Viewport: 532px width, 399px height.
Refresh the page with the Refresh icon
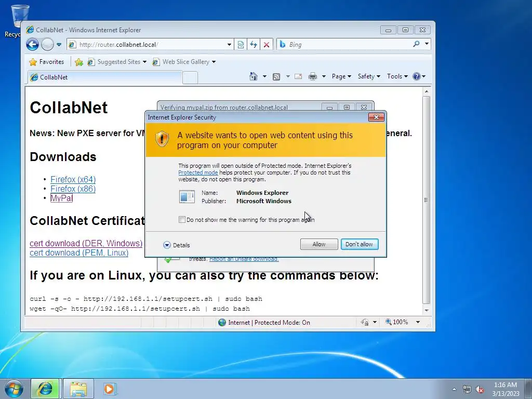pyautogui.click(x=254, y=45)
